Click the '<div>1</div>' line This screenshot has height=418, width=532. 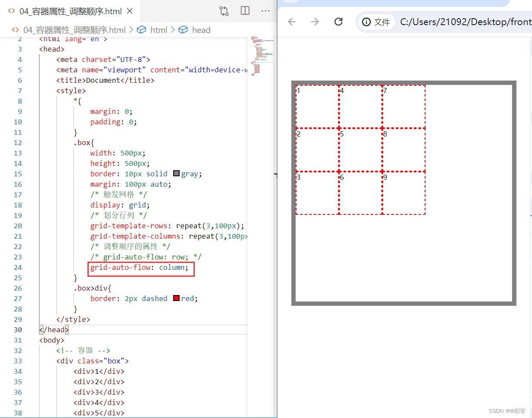click(99, 371)
